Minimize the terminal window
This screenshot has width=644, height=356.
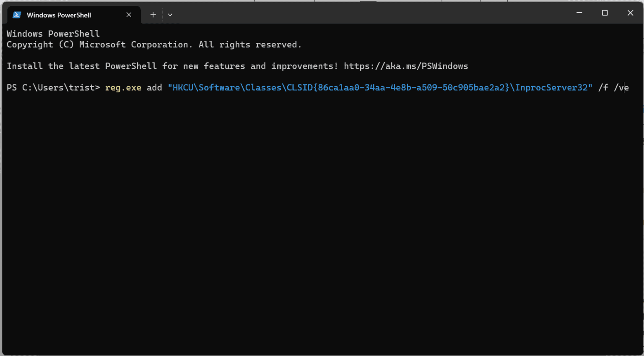click(x=579, y=13)
